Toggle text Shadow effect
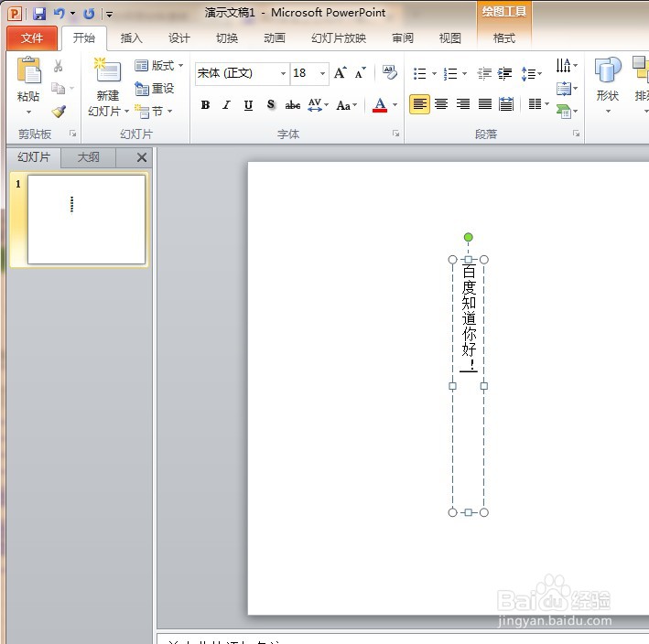649x644 pixels. tap(271, 105)
